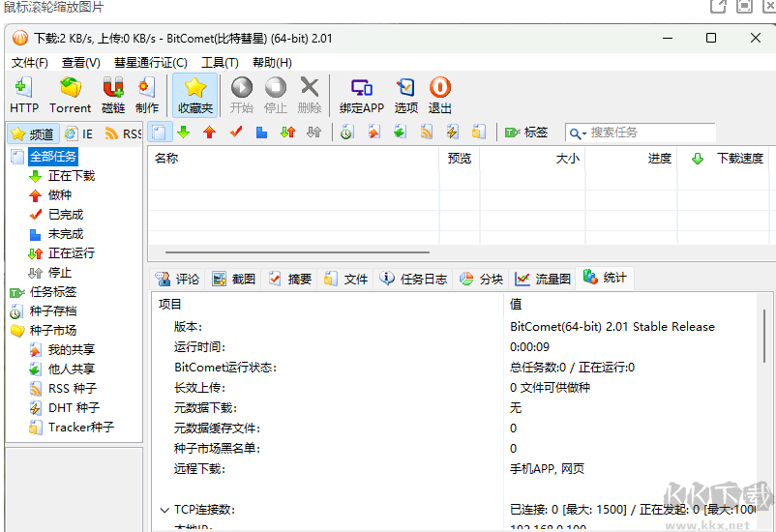Click the task list horizontal scrollbar

[297, 252]
